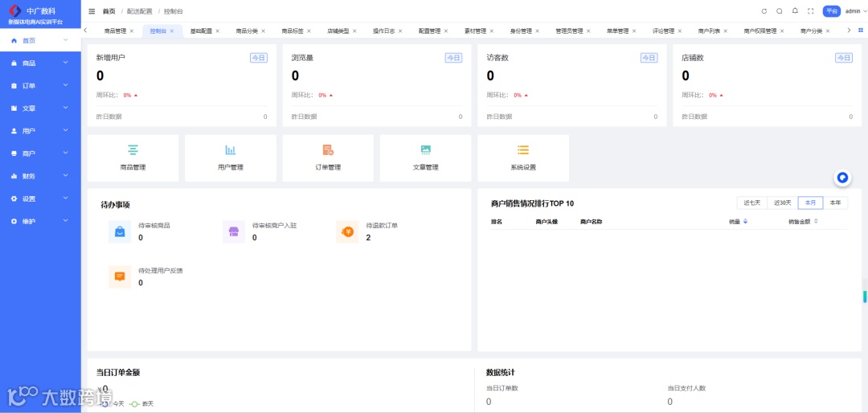Switch to the 身份管理 tab
This screenshot has height=413, width=868.
pyautogui.click(x=521, y=31)
